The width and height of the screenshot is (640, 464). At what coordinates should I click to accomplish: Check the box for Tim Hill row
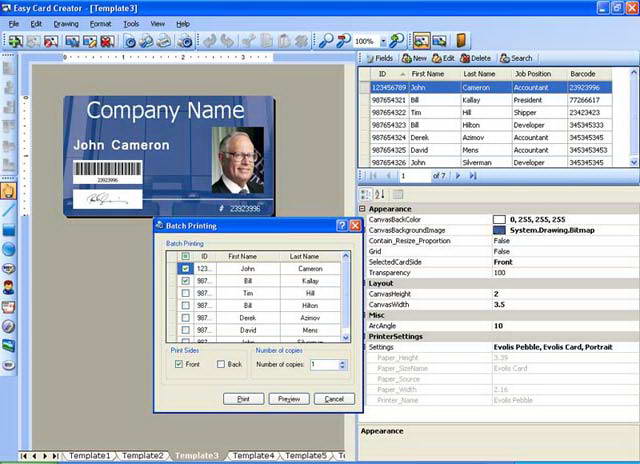click(x=185, y=293)
